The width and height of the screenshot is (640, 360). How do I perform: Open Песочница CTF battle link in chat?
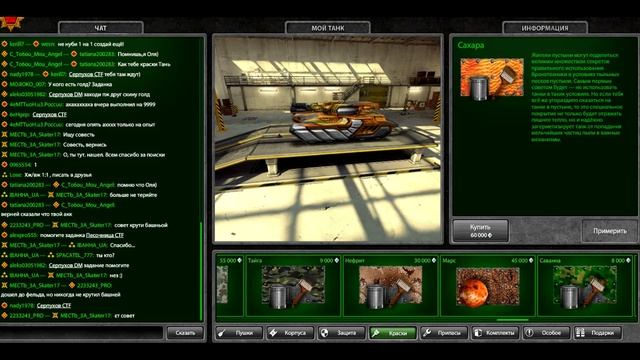pos(104,235)
